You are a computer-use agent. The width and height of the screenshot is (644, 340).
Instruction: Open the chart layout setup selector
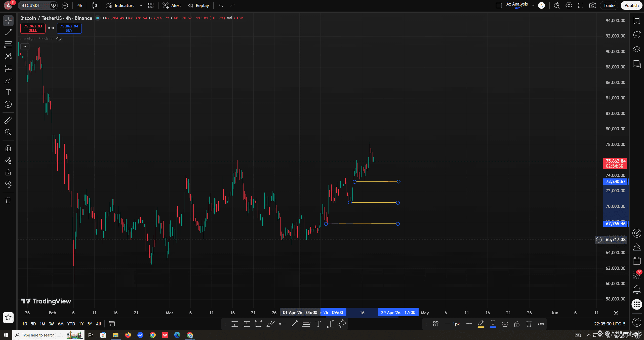coord(499,6)
